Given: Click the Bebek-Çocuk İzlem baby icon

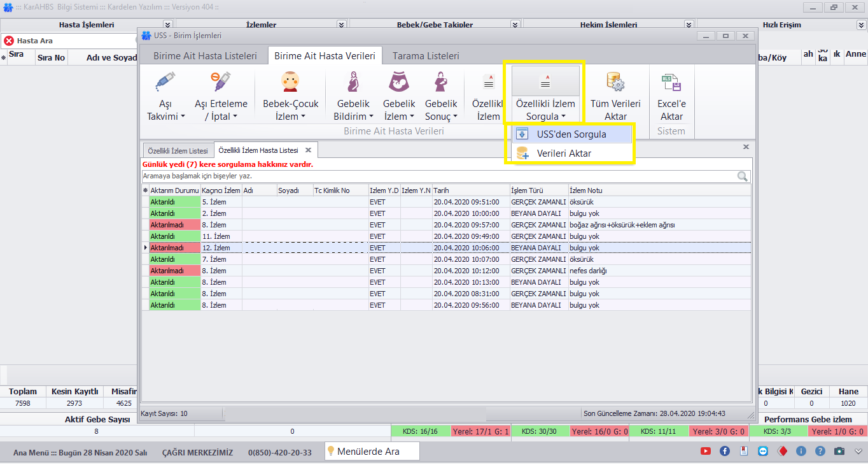Looking at the screenshot, I should [x=290, y=82].
